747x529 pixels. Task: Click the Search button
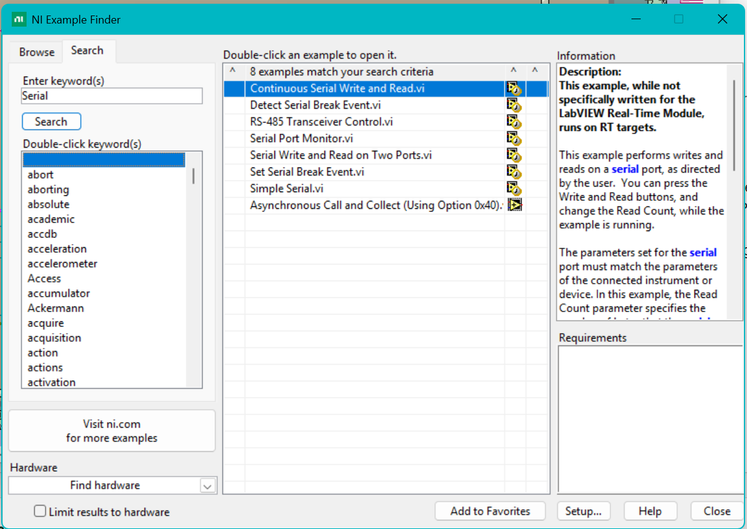pos(51,122)
